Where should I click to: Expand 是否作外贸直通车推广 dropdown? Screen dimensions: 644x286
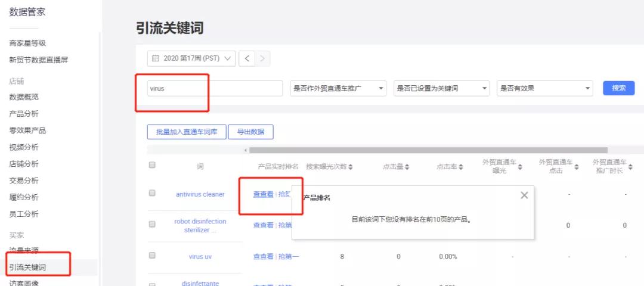pos(338,88)
